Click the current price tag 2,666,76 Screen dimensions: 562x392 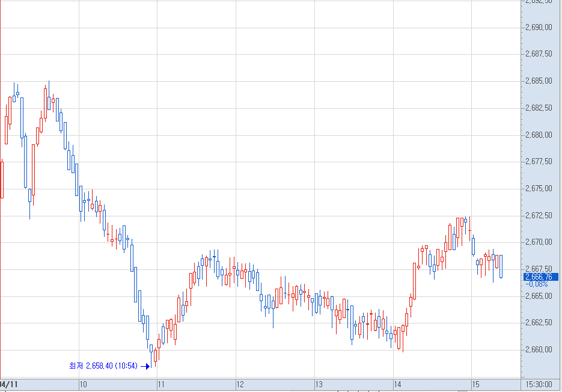[540, 277]
